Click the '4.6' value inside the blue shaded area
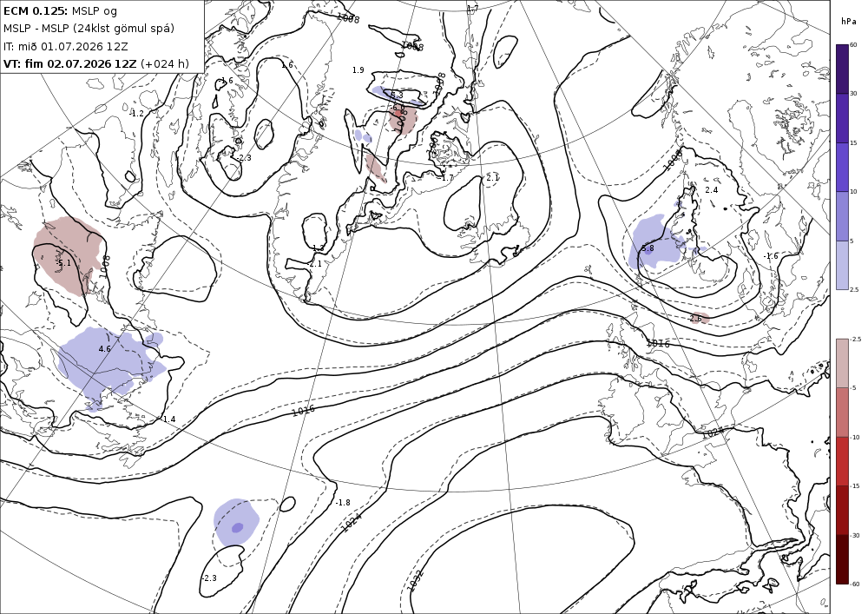This screenshot has height=614, width=868. (x=105, y=349)
